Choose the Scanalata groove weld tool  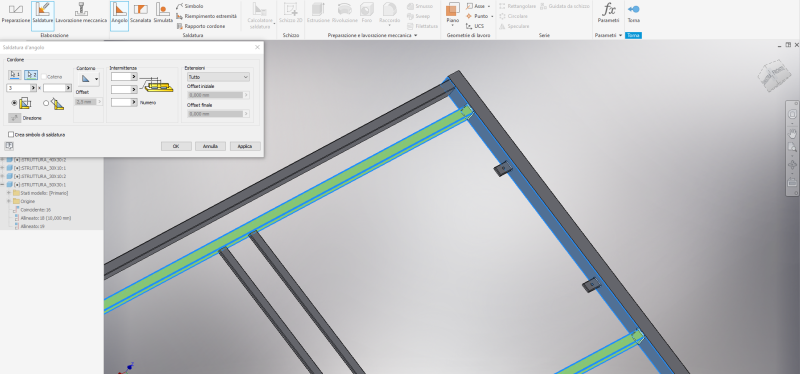pos(140,14)
